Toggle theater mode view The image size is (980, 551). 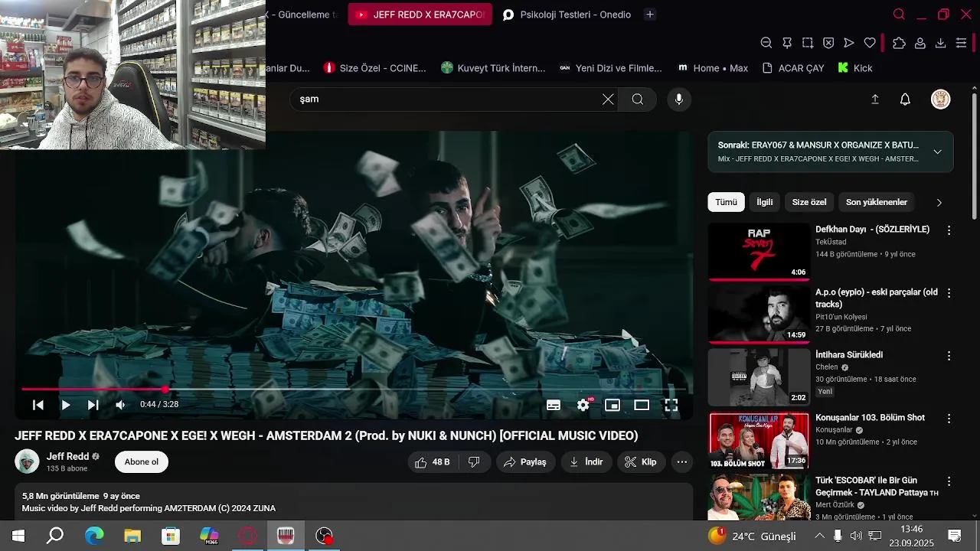642,405
